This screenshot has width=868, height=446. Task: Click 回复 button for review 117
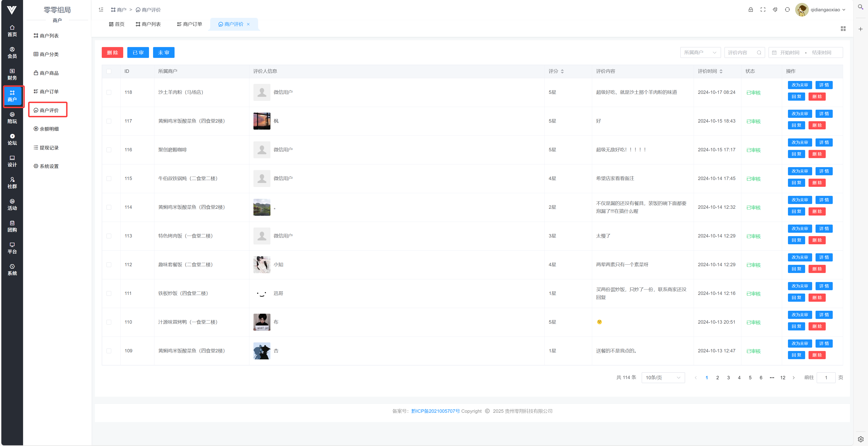point(796,125)
